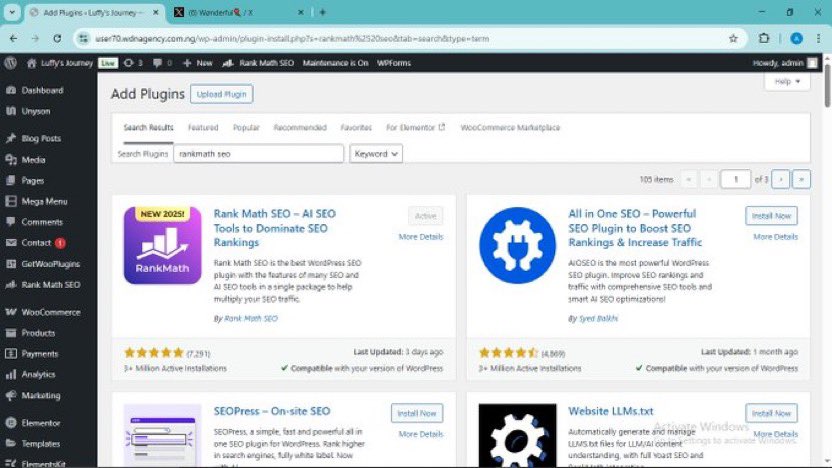The height and width of the screenshot is (468, 832).
Task: Open a new browser tab
Action: click(x=322, y=12)
